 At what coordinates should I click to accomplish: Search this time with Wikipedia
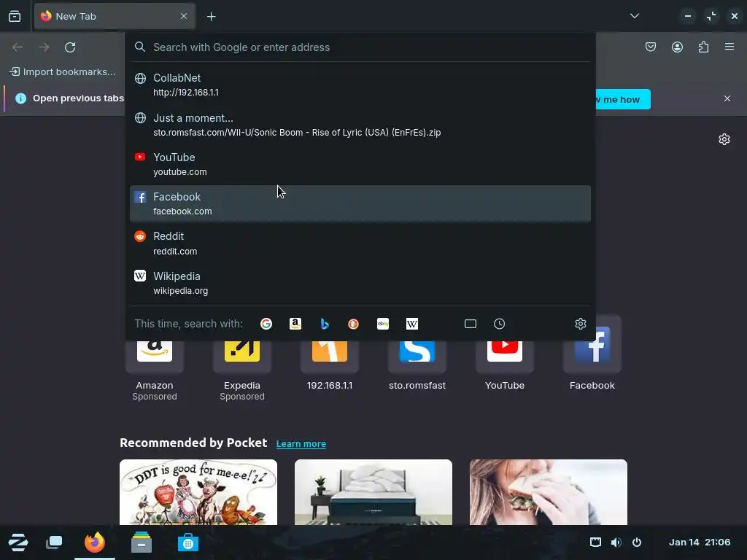pyautogui.click(x=412, y=324)
